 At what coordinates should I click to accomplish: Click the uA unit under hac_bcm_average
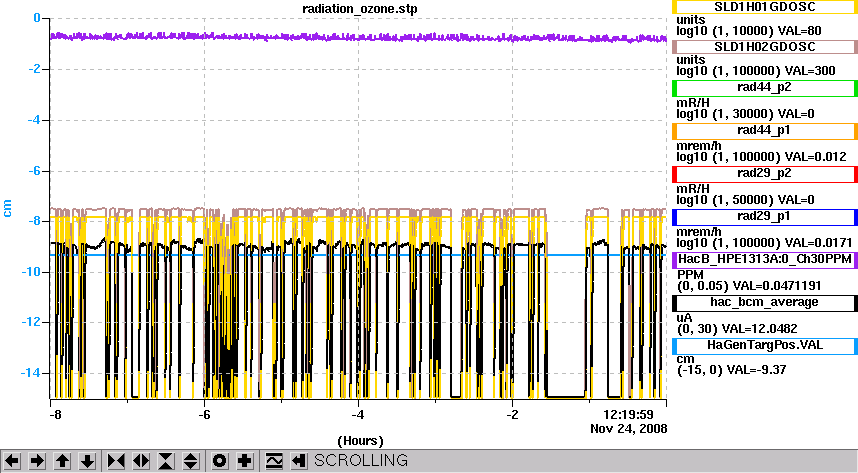coord(685,318)
